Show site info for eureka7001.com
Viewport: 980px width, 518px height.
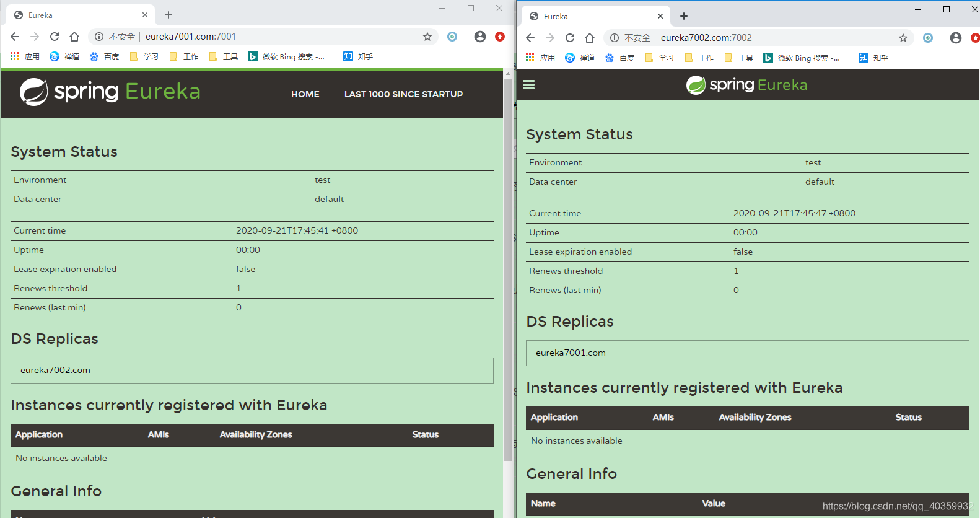click(98, 37)
